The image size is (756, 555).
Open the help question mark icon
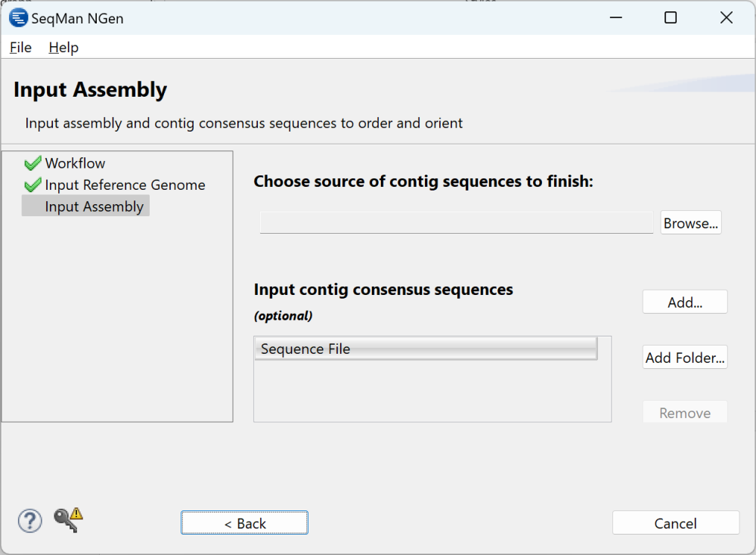pyautogui.click(x=30, y=521)
